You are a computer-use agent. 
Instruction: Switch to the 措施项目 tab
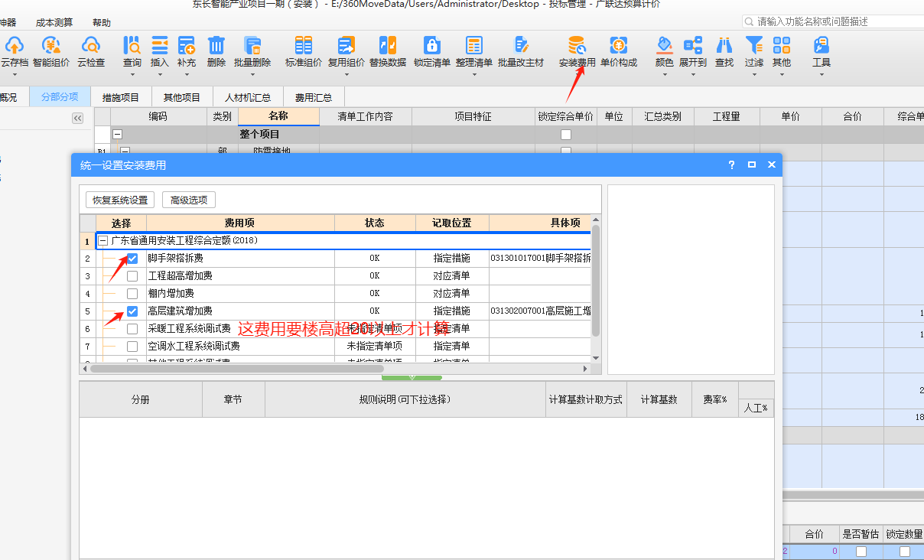point(121,97)
